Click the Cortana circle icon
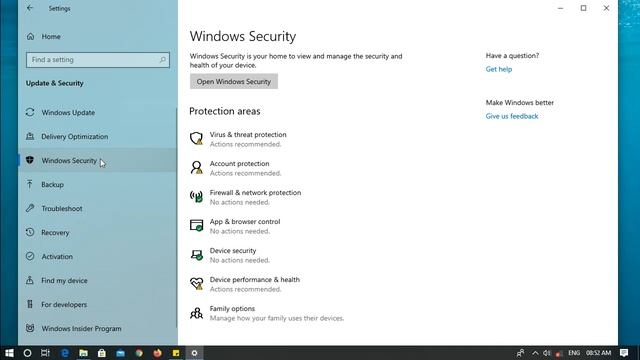 [27, 353]
